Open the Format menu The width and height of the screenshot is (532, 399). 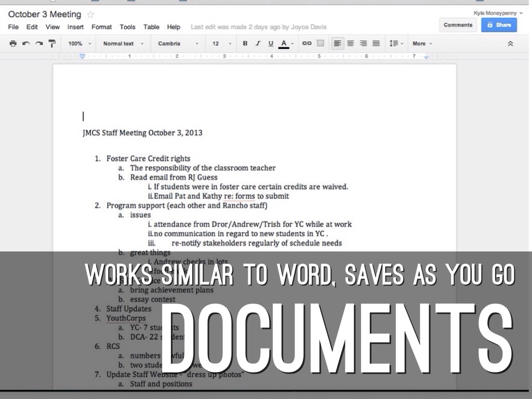101,27
